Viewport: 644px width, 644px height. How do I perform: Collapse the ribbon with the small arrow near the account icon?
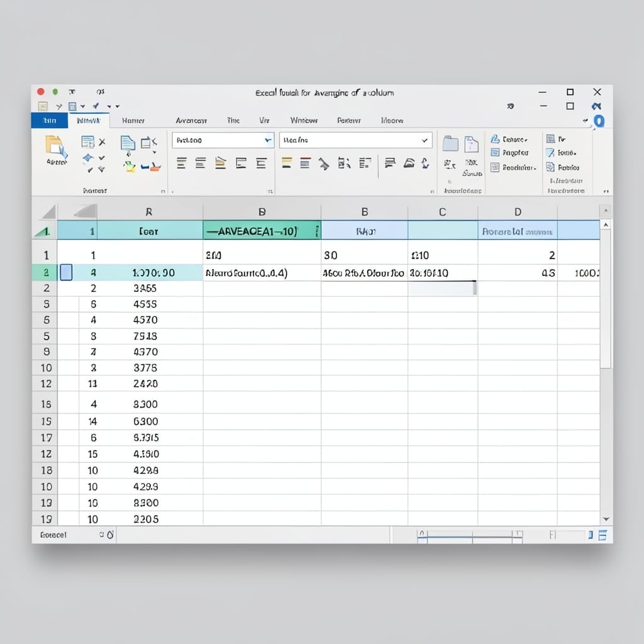click(585, 120)
